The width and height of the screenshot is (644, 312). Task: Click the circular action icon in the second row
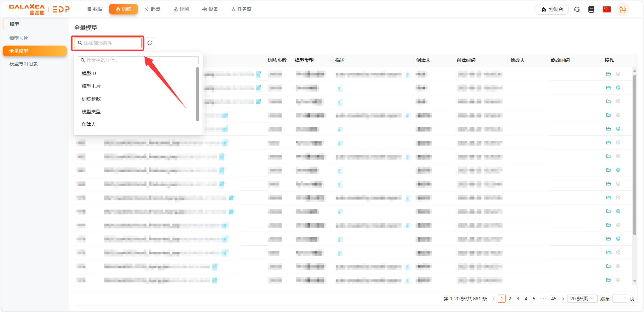618,88
